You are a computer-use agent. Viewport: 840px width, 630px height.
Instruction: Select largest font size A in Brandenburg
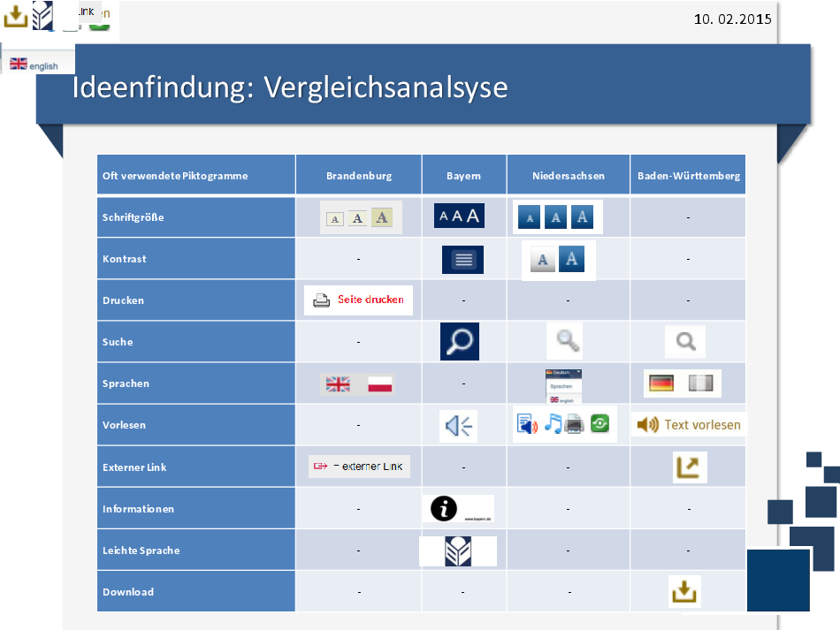[381, 217]
